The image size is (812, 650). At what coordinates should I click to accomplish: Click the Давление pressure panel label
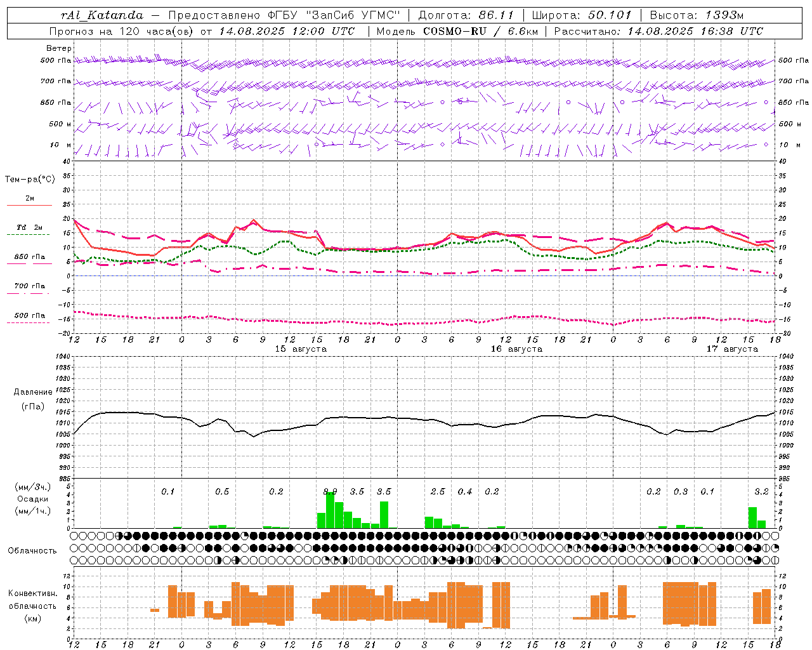(32, 392)
